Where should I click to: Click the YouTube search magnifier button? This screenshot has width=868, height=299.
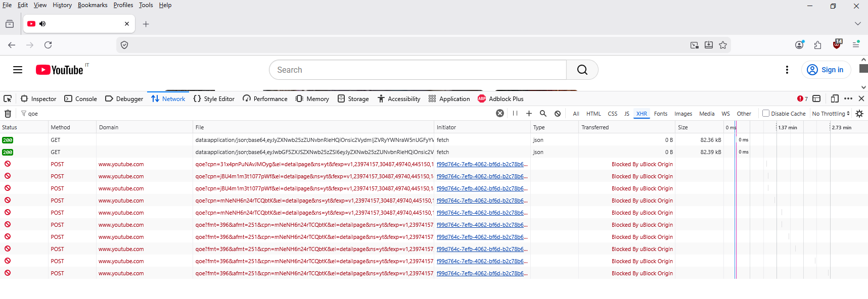tap(582, 70)
